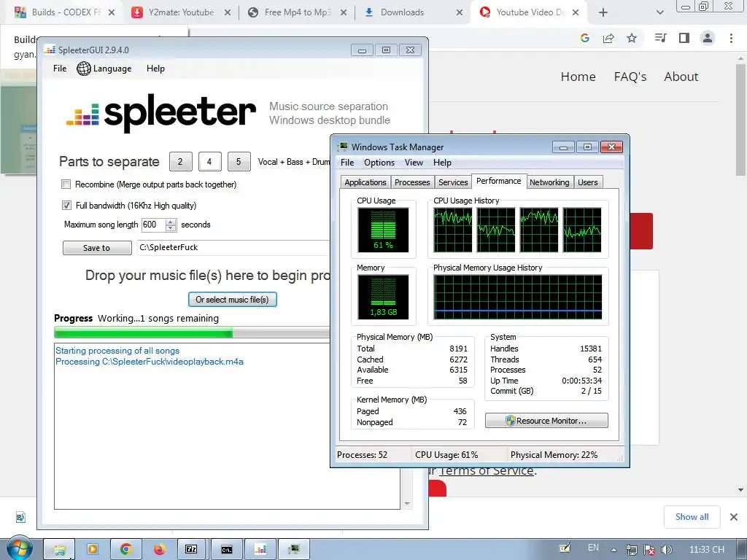Click the Save to button
The width and height of the screenshot is (747, 560).
click(97, 248)
